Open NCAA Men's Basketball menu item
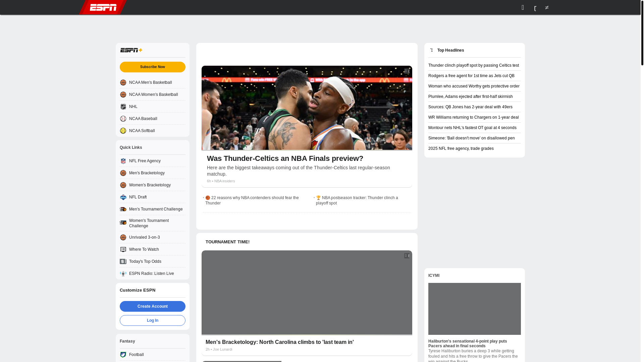Viewport: 644px width, 362px height. (x=153, y=82)
